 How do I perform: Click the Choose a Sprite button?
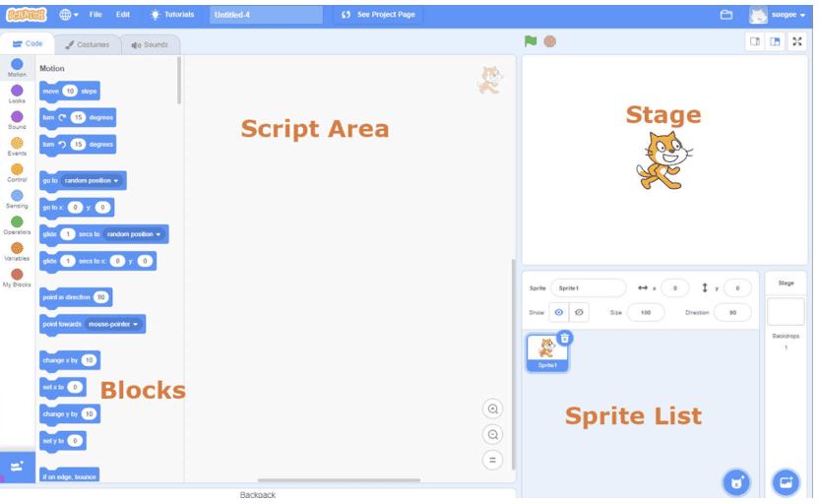tap(735, 482)
